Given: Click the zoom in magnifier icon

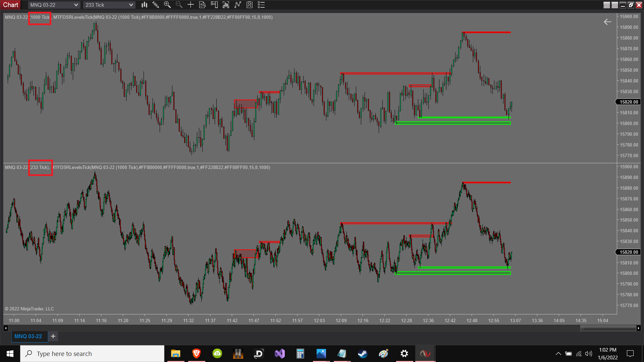Looking at the screenshot, I should click(167, 5).
